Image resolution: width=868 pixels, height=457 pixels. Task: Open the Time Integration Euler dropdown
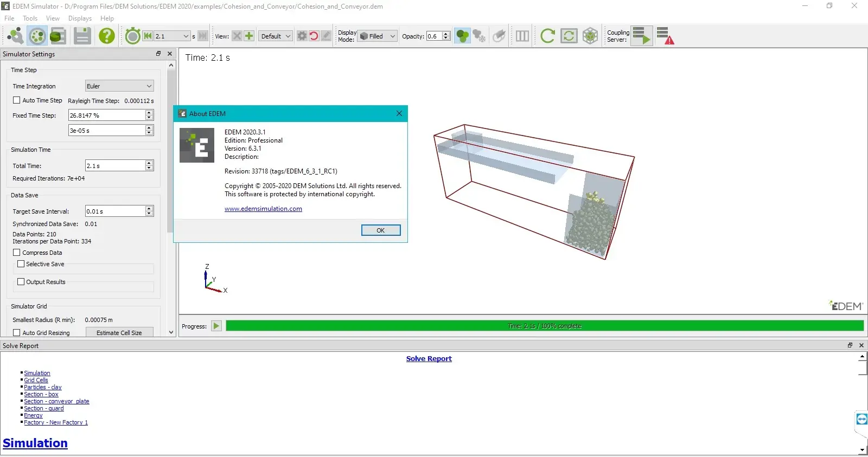click(119, 86)
